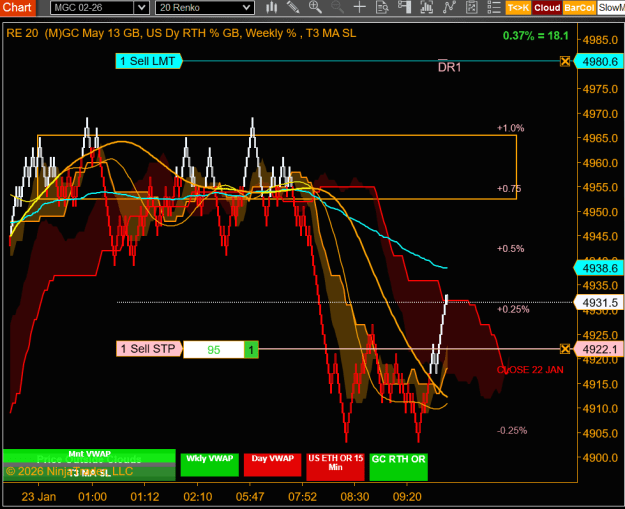
Task: Open the bar type candlestick icon
Action: pos(272,7)
